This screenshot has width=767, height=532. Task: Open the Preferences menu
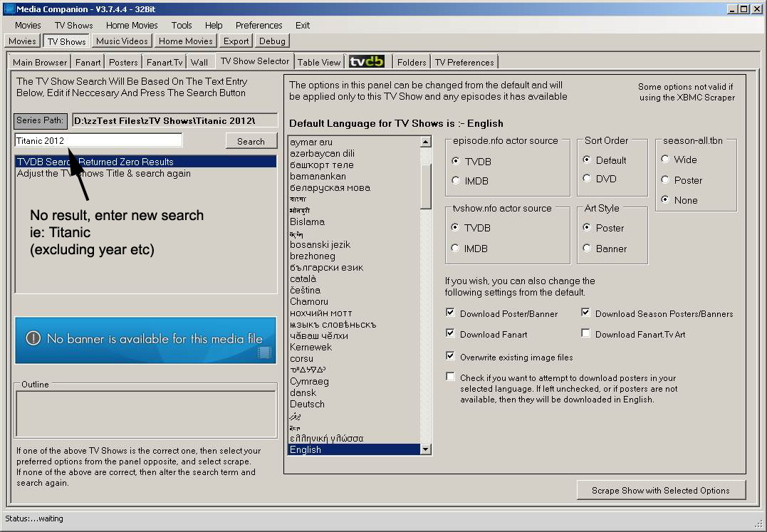point(259,26)
